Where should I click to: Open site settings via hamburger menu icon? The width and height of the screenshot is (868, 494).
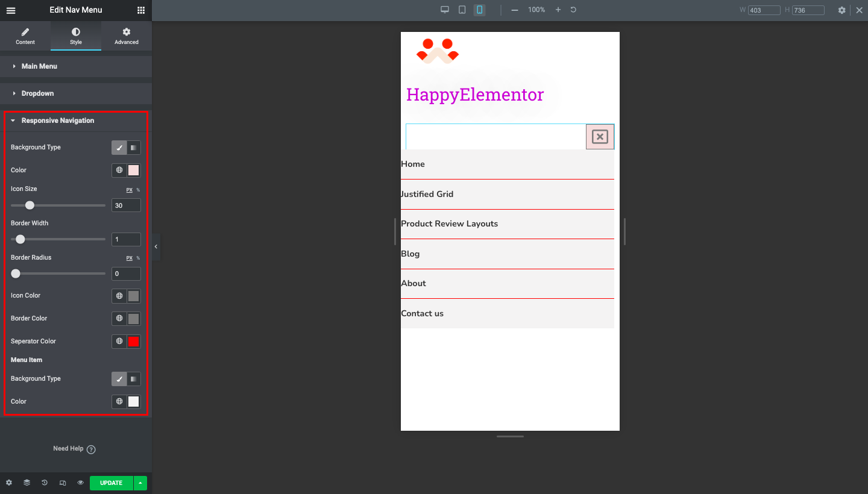pyautogui.click(x=10, y=10)
